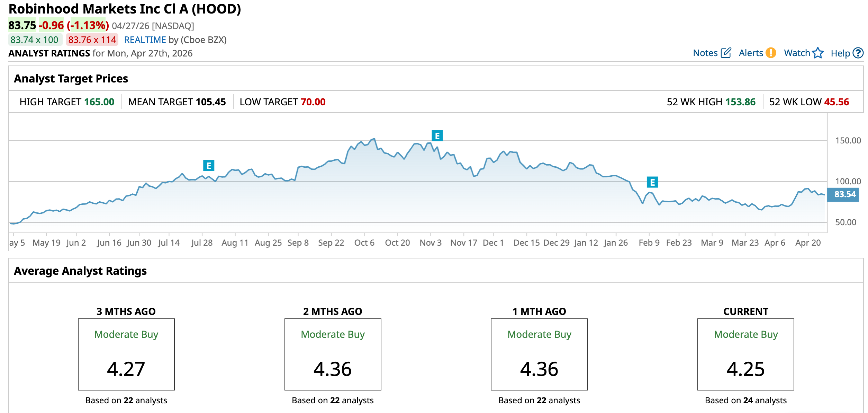Select the 3 MTHS AGO rating box

tap(126, 354)
